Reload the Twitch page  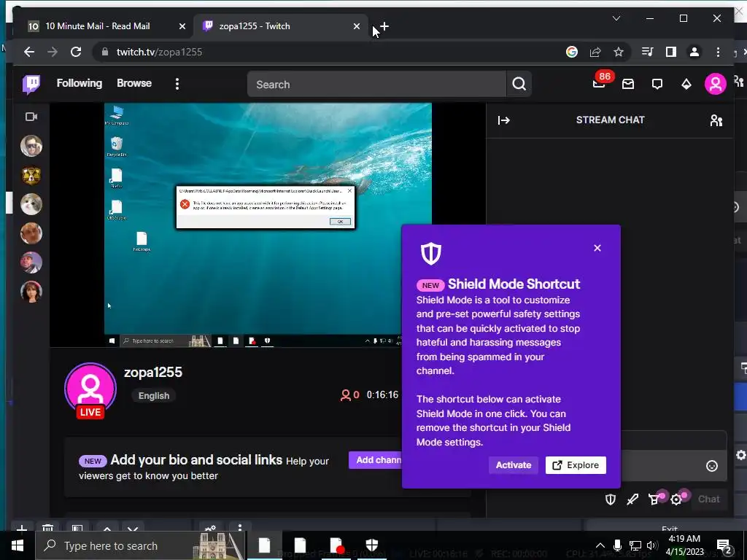click(76, 52)
